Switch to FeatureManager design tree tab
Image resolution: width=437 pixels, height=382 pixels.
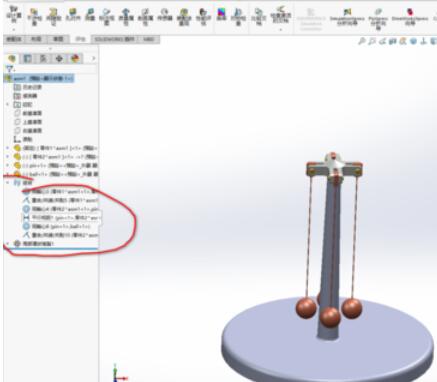(x=12, y=59)
